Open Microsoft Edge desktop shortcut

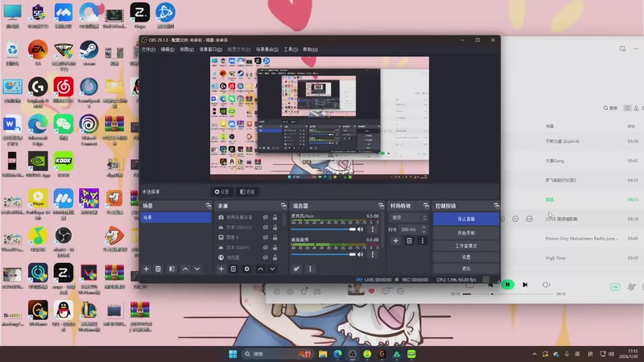pos(38,130)
